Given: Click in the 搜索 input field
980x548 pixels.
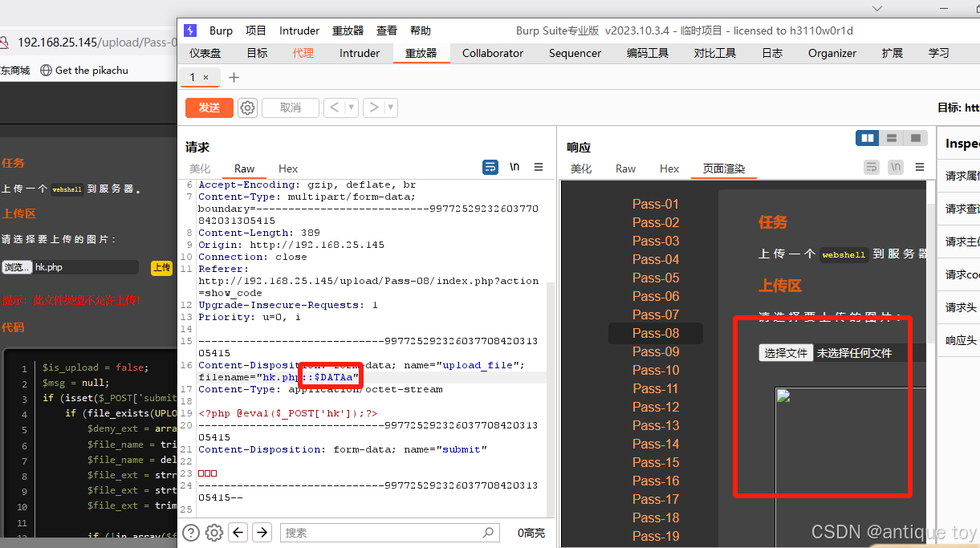Looking at the screenshot, I should 388,532.
